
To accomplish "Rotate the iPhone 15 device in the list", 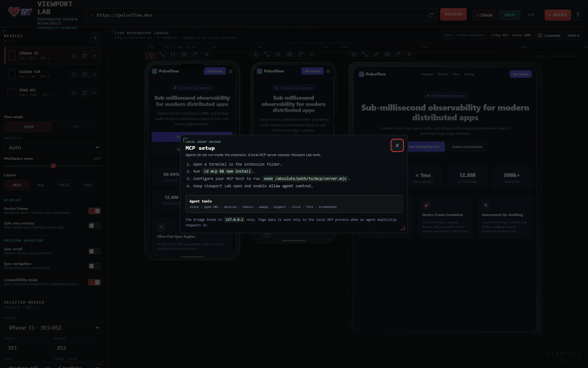I will (74, 56).
